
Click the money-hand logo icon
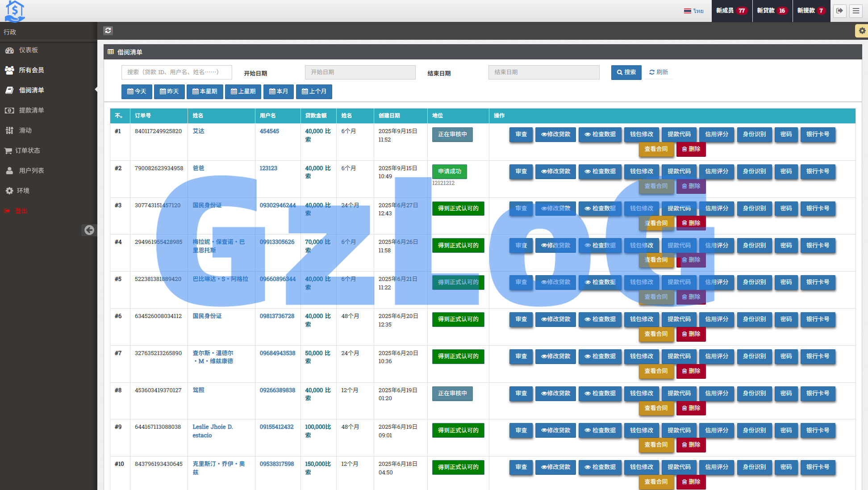[15, 11]
